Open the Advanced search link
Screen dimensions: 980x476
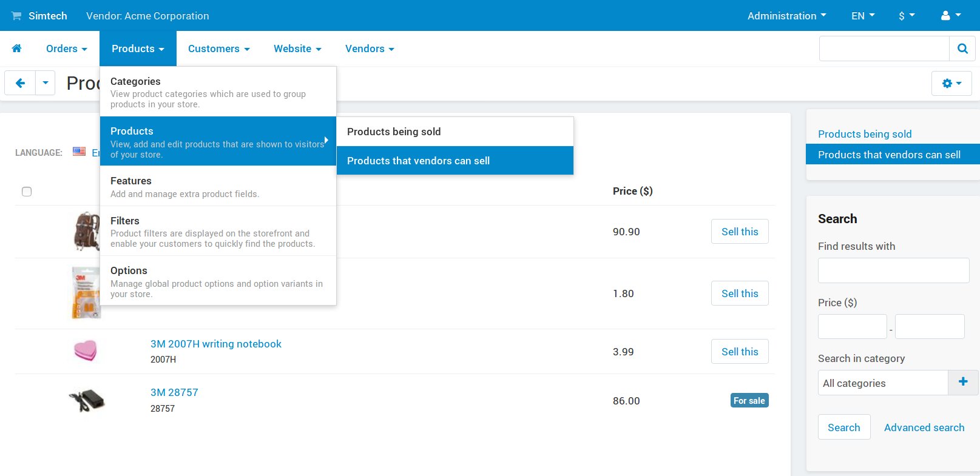pyautogui.click(x=924, y=427)
